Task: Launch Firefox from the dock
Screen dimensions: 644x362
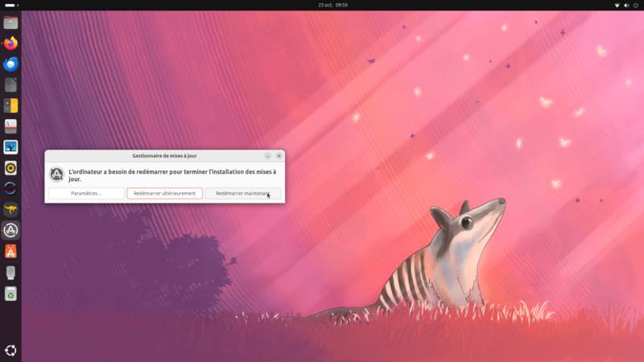Action: [x=10, y=43]
